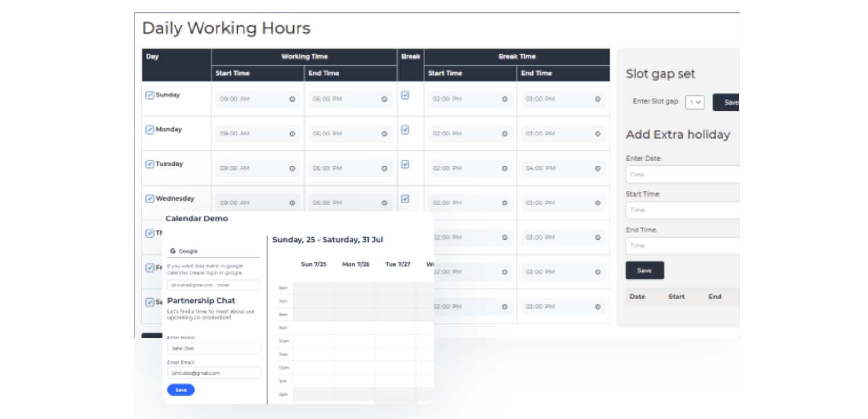The image size is (868, 419).
Task: Select the Mon 7/26 calendar column header
Action: [x=356, y=264]
